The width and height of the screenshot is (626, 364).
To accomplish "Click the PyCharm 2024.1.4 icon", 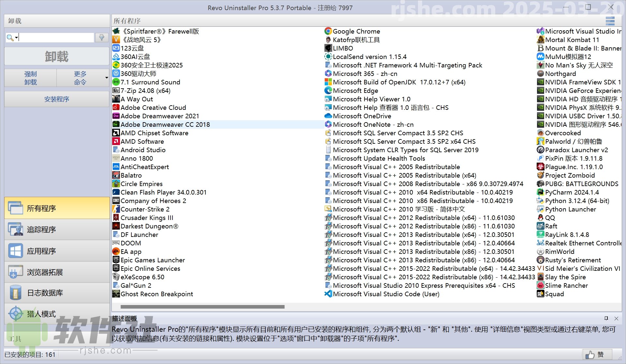I will 540,192.
